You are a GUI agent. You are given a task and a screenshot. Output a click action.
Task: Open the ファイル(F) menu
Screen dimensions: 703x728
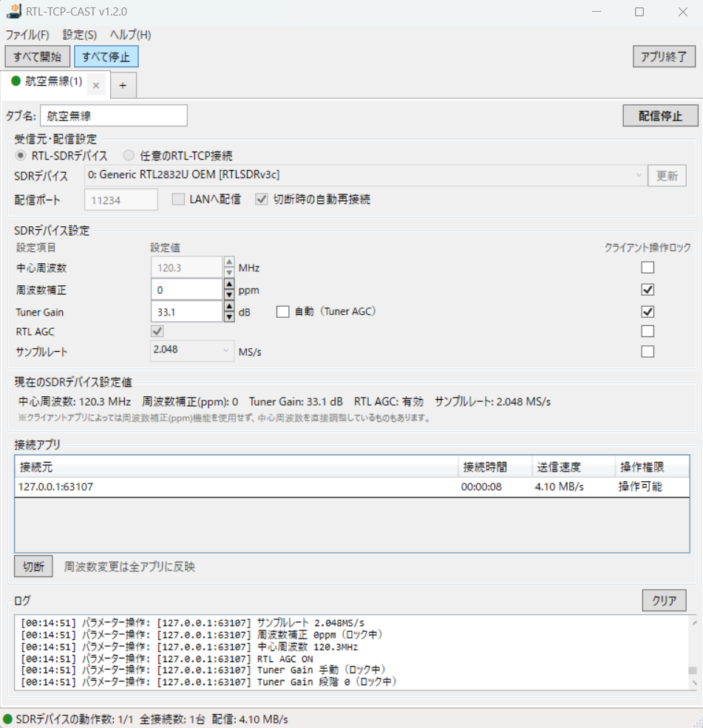tap(27, 35)
